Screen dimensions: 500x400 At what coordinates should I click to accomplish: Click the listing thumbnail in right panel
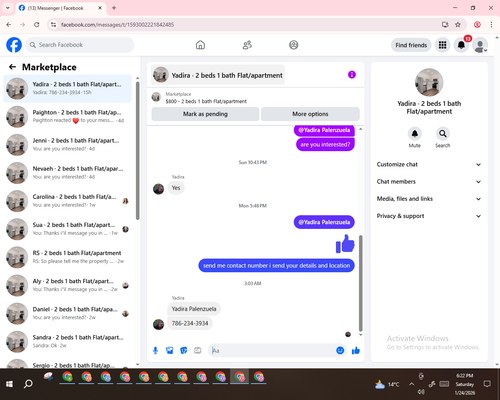429,82
